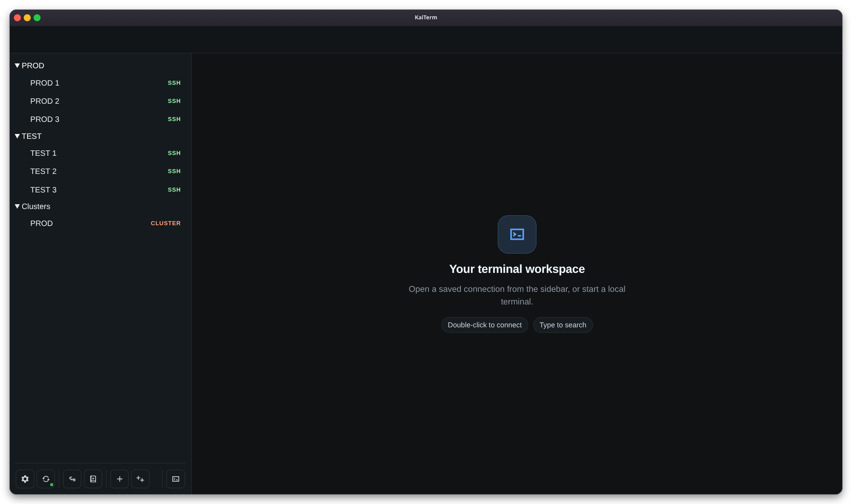This screenshot has height=504, width=852.
Task: Maximize the window with the green button
Action: pyautogui.click(x=37, y=18)
